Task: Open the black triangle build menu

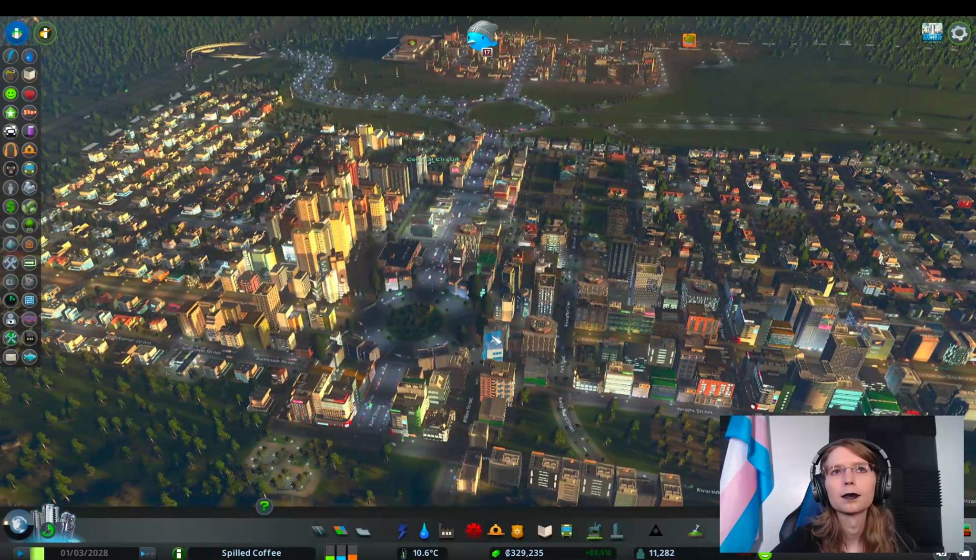Action: 656,531
